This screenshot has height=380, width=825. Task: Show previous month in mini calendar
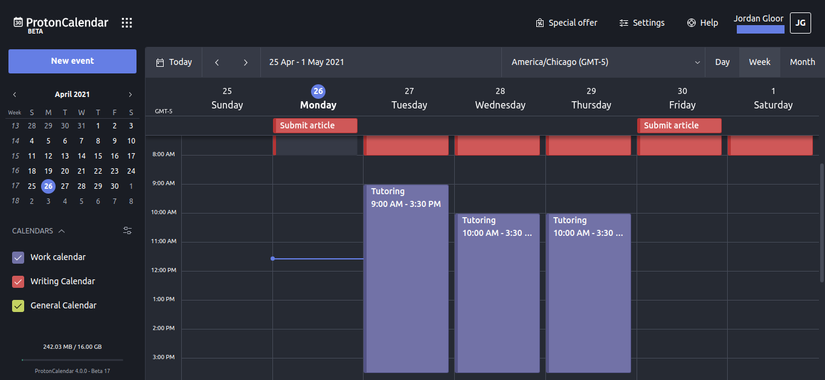tap(14, 95)
